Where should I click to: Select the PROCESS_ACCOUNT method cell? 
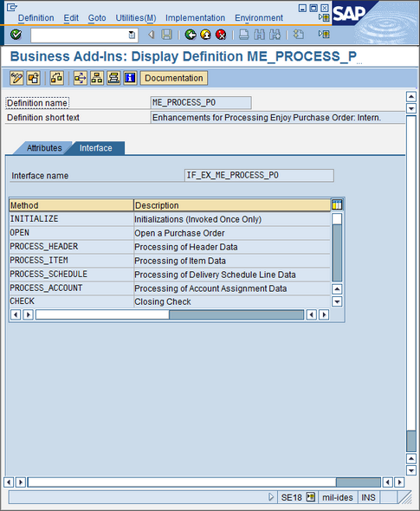pos(71,288)
